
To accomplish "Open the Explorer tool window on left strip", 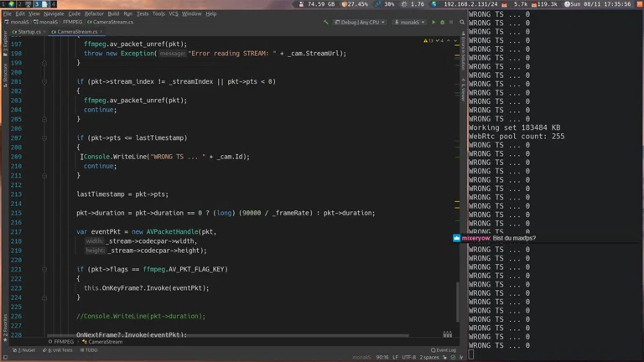I will (5, 44).
